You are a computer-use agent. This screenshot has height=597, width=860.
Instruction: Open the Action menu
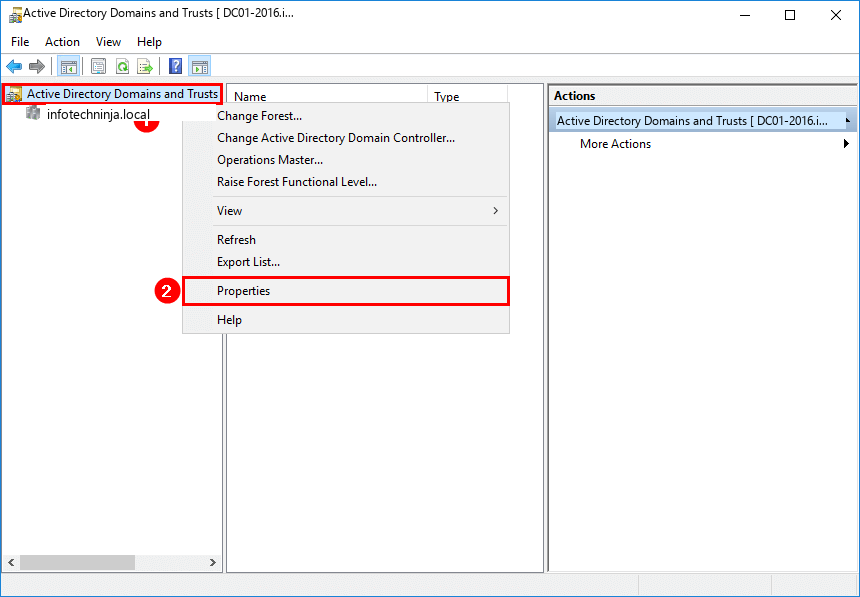pos(63,42)
